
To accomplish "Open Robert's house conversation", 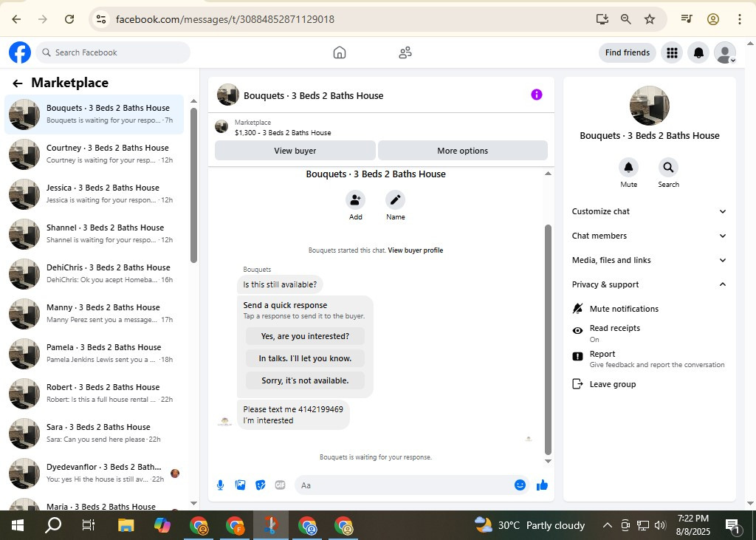I will 94,393.
